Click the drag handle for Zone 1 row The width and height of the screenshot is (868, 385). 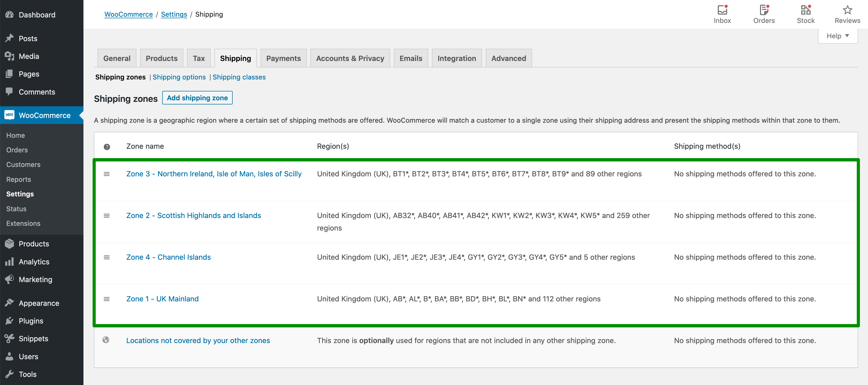pos(106,299)
